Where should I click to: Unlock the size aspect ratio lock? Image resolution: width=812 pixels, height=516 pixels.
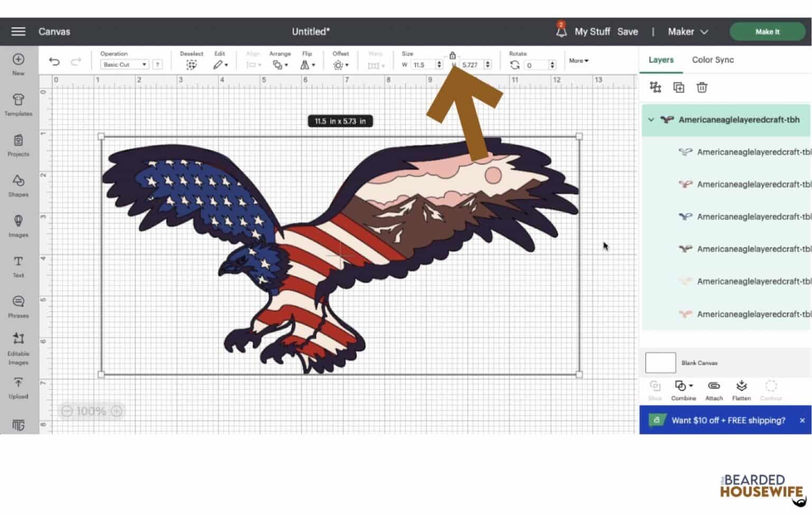pos(453,55)
